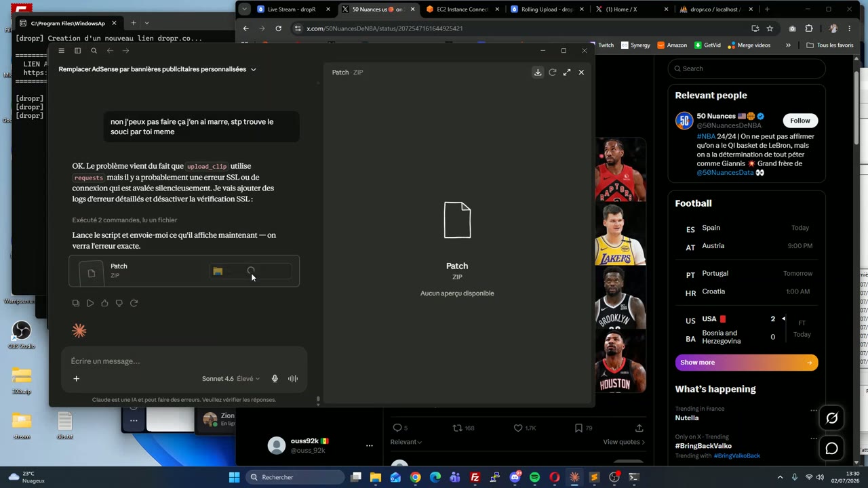Open the Portugal vs Croatia match

coord(747,283)
